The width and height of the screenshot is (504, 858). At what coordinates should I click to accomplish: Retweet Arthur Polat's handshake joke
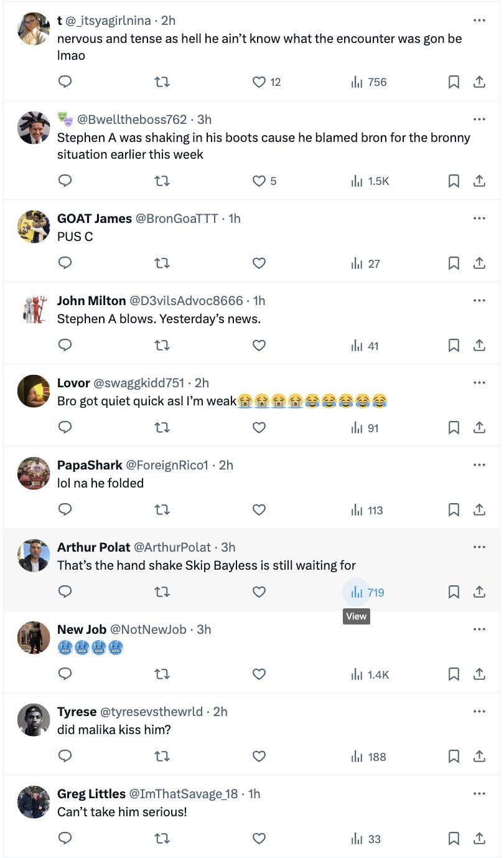[x=162, y=592]
